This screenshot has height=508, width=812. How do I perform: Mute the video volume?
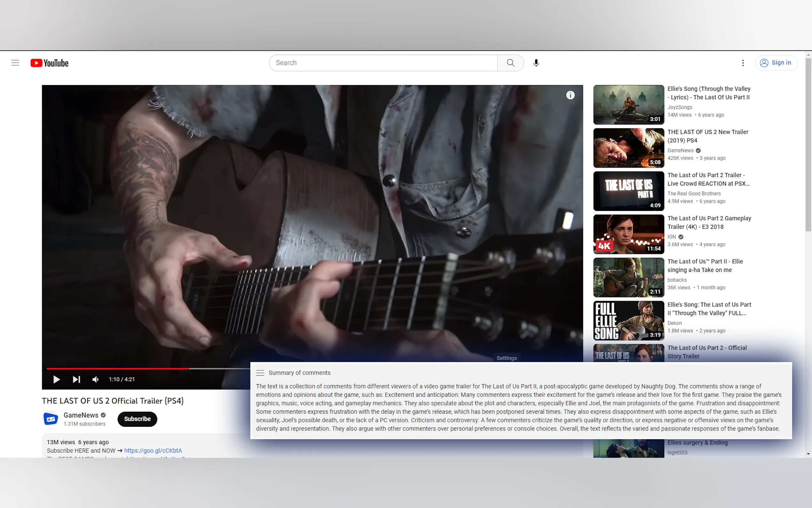[x=96, y=379]
